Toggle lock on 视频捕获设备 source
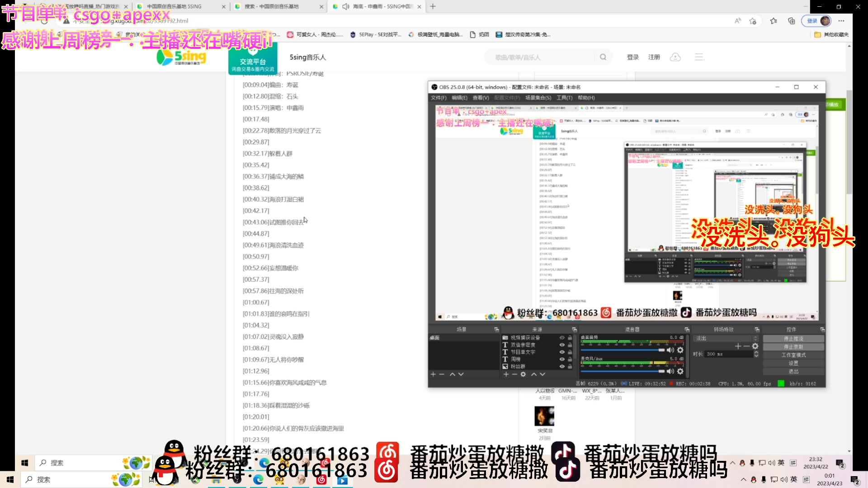This screenshot has width=868, height=488. pos(570,338)
